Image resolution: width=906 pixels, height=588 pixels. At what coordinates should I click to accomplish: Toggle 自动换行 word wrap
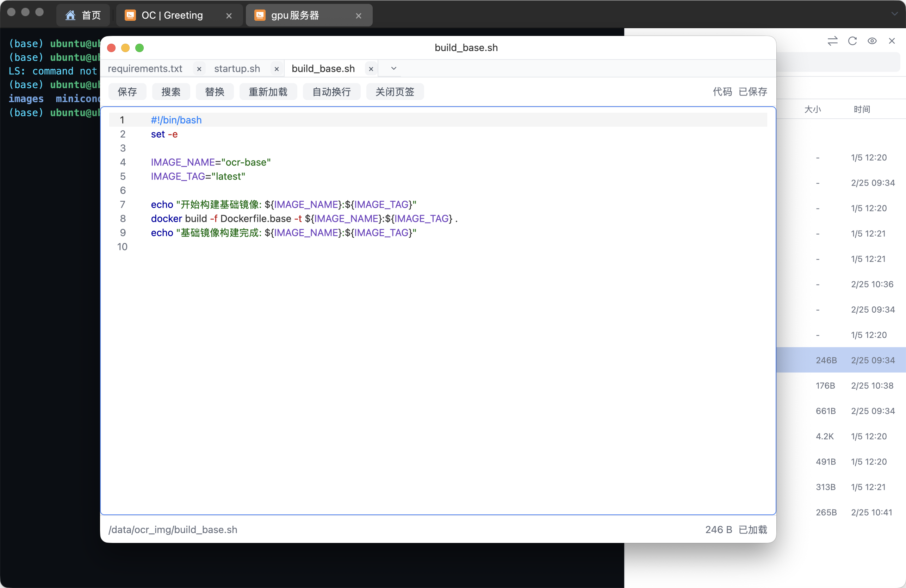point(331,92)
